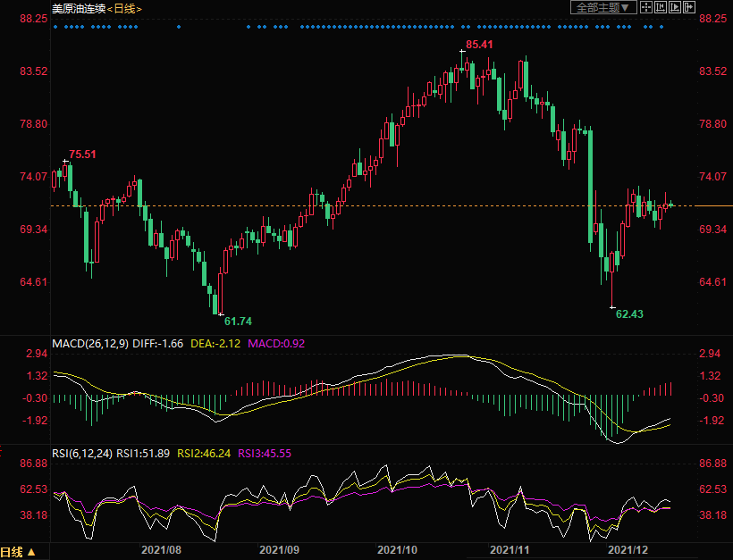Image resolution: width=733 pixels, height=560 pixels.
Task: Click the chart replay play icon
Action: point(675,7)
